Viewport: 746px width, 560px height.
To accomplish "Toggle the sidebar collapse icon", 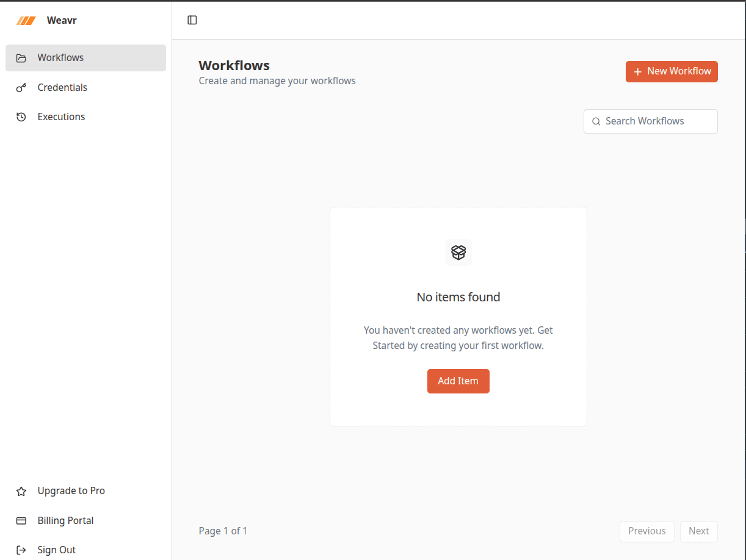I will coord(192,20).
